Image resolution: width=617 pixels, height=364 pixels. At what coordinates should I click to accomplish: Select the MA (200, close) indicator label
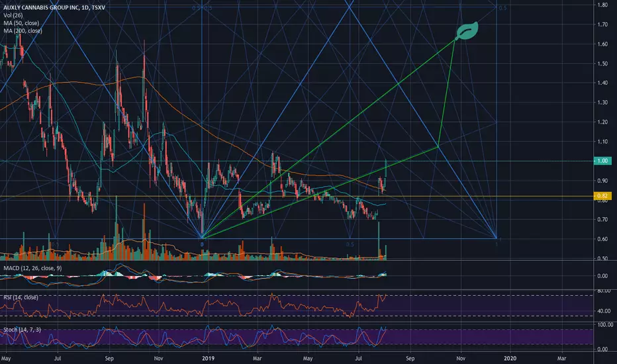[x=23, y=30]
